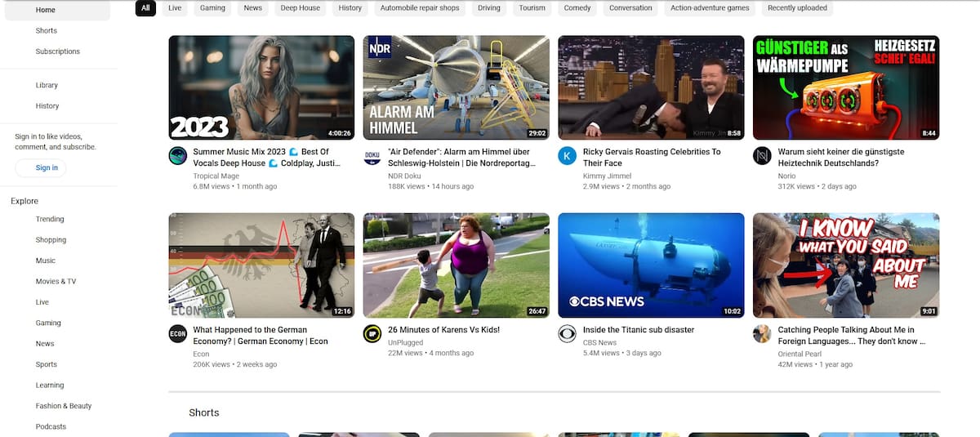Select the News filter chip

click(x=253, y=8)
